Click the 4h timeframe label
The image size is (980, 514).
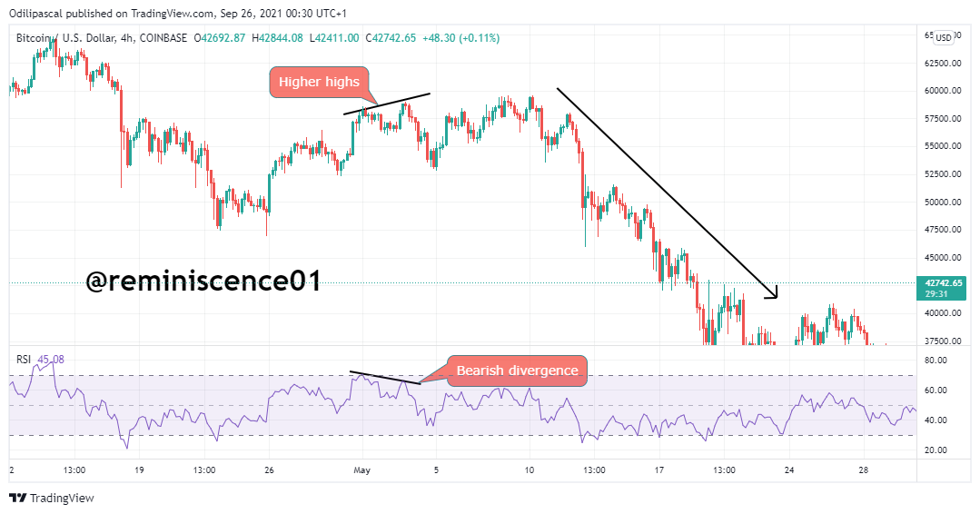point(127,38)
